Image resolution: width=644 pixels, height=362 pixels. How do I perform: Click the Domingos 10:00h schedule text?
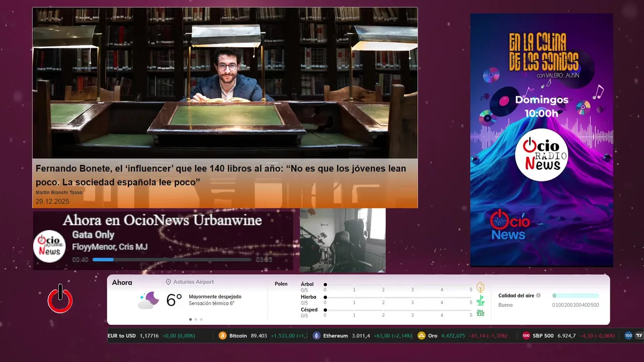tap(541, 107)
